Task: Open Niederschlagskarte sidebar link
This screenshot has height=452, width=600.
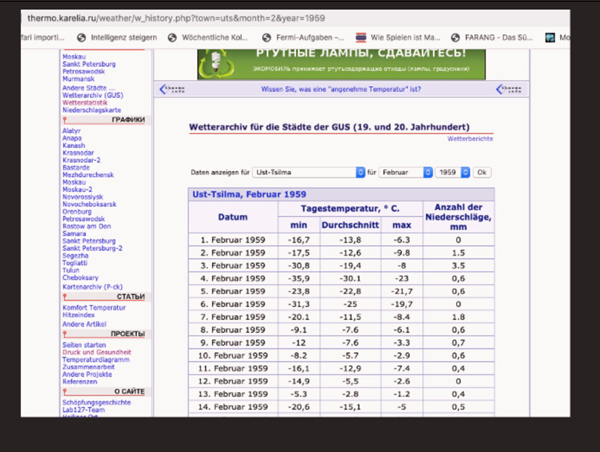Action: pyautogui.click(x=91, y=110)
